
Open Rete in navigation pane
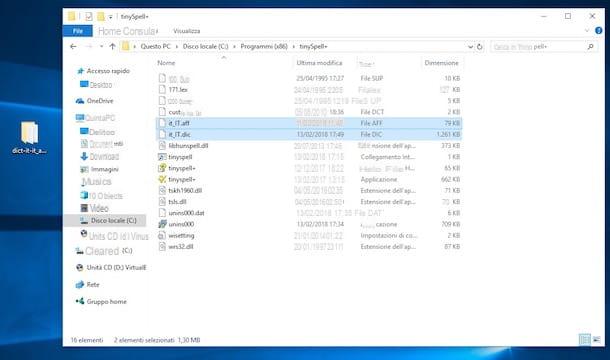tap(93, 284)
